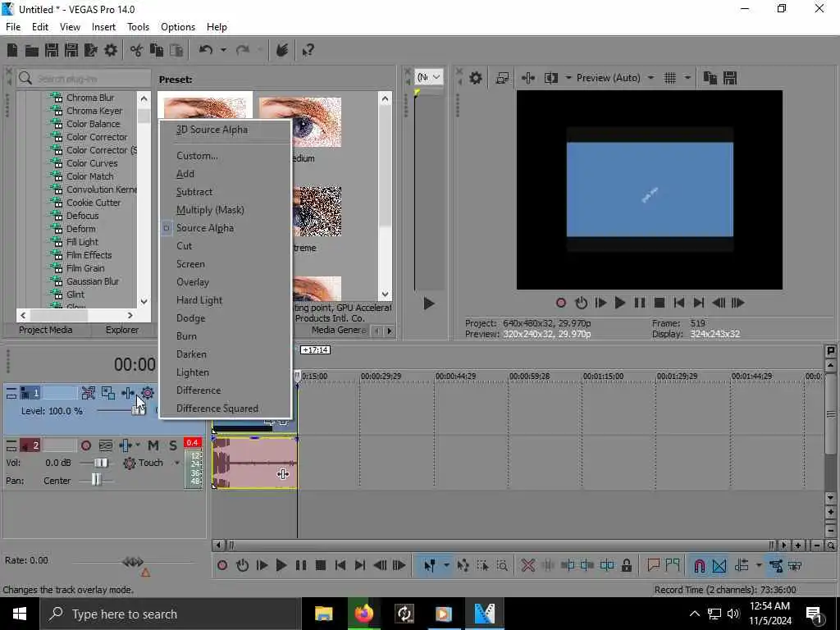The width and height of the screenshot is (840, 630).
Task: Open the Trimmer media history combo box
Action: coord(429,77)
